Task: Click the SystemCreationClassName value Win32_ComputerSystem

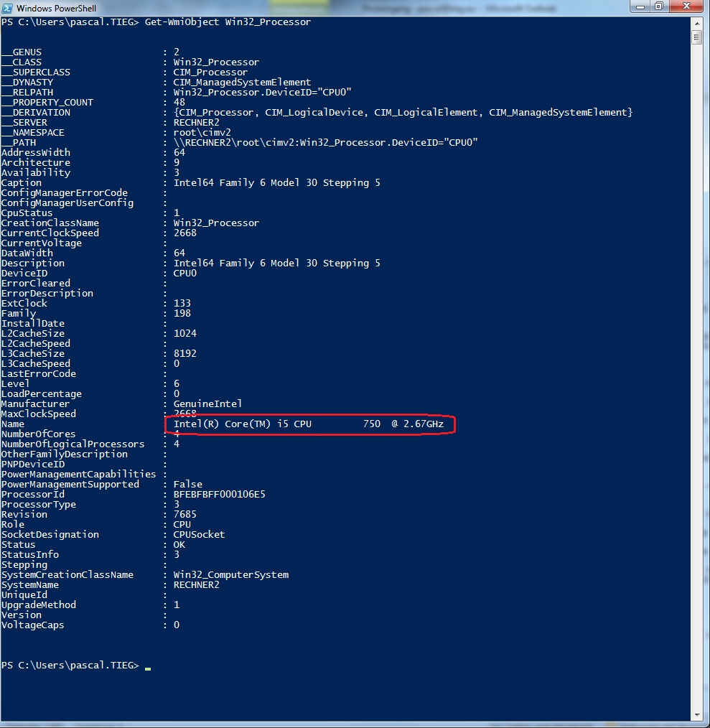Action: [x=230, y=575]
